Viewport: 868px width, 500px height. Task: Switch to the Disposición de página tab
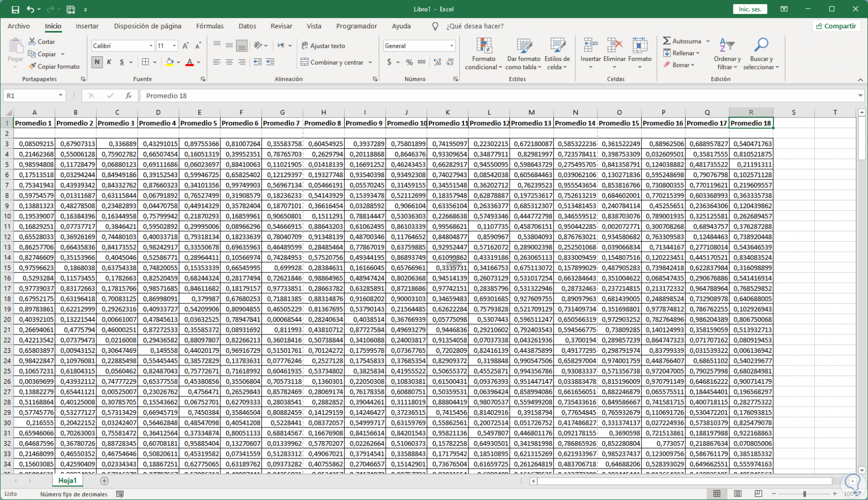pyautogui.click(x=148, y=26)
